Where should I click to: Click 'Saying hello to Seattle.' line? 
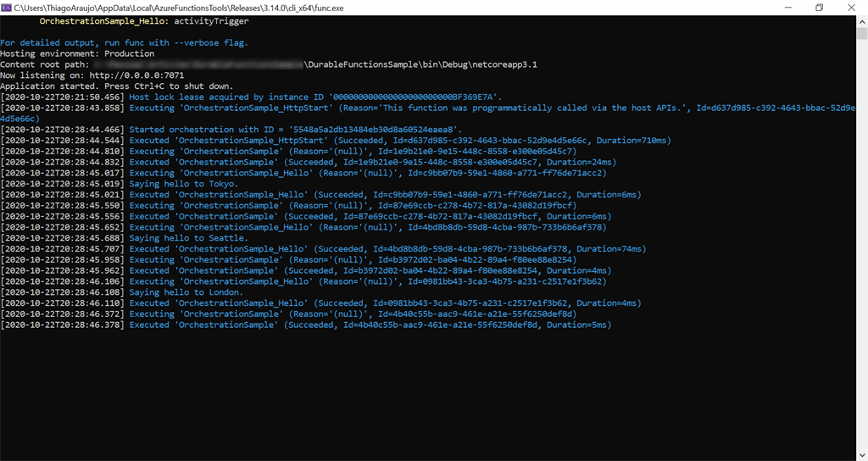[x=124, y=238]
